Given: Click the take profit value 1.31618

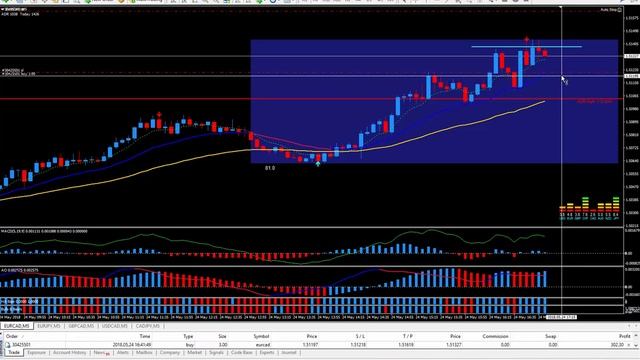Looking at the screenshot, I should tap(406, 345).
